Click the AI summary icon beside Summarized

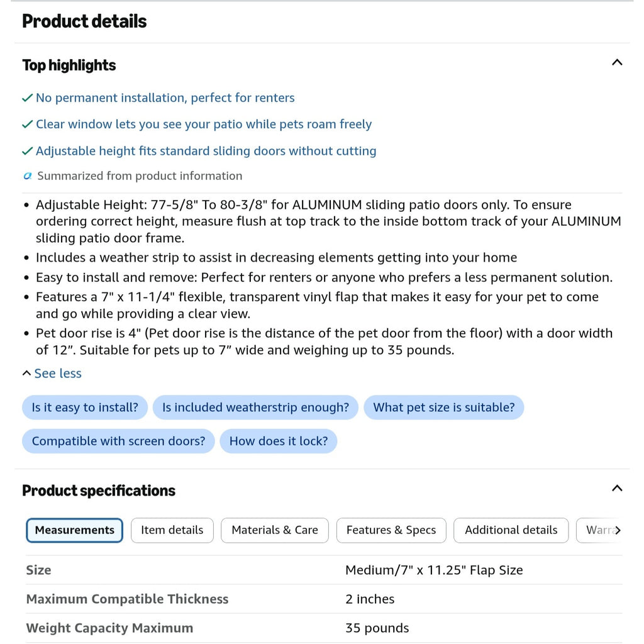pos(28,176)
